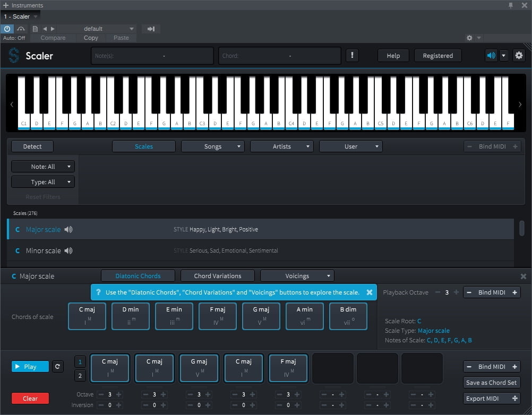Click the Clear button

pyautogui.click(x=30, y=399)
